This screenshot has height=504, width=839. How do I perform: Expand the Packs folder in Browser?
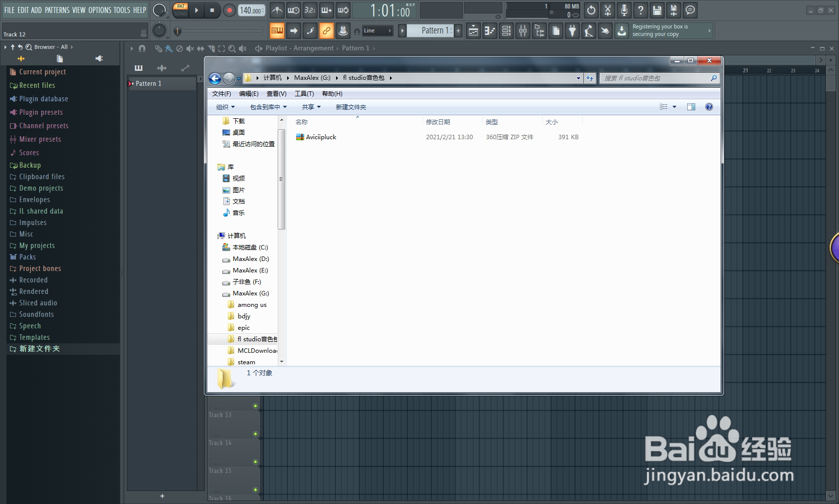pyautogui.click(x=27, y=257)
